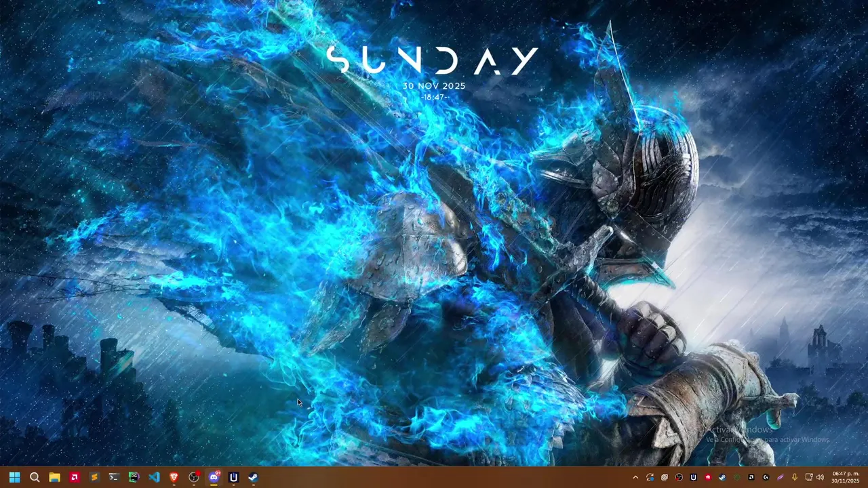Launch File Explorer from the taskbar
This screenshot has width=868, height=488.
(54, 477)
